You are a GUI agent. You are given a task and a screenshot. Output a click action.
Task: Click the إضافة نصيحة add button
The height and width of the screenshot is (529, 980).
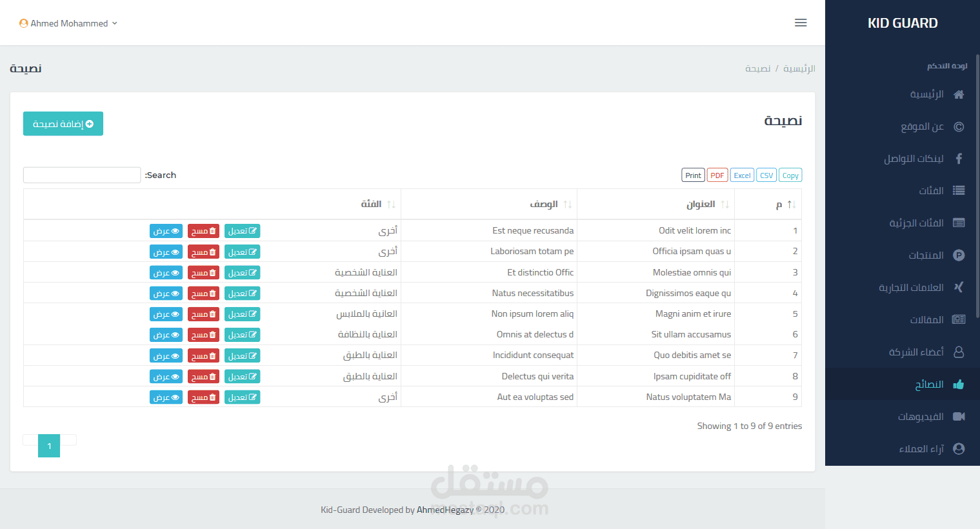pyautogui.click(x=63, y=124)
